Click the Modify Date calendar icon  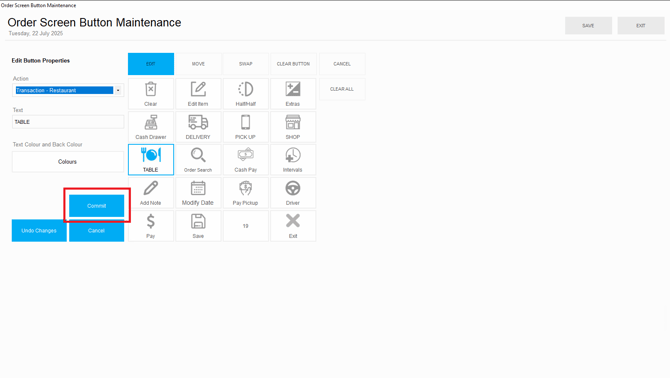pyautogui.click(x=198, y=193)
